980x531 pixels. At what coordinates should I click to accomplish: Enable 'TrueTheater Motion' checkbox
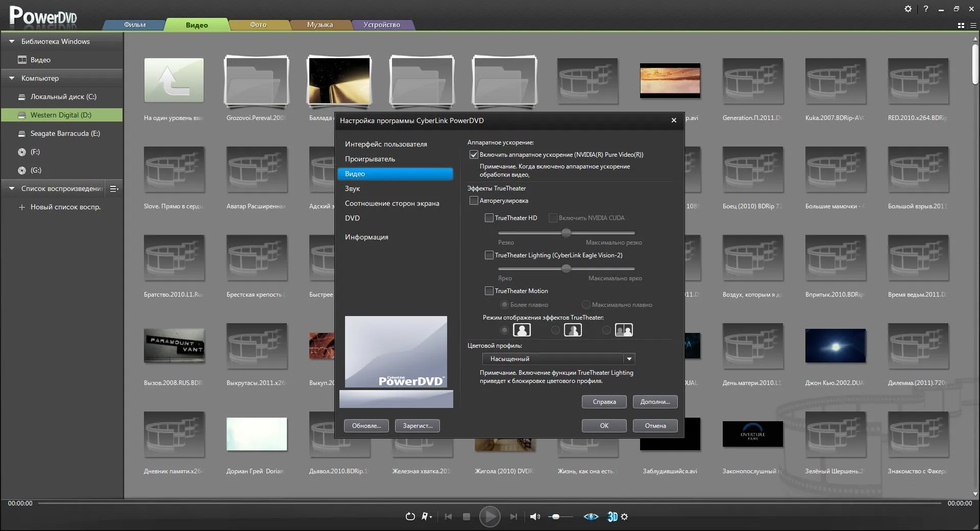pos(489,291)
